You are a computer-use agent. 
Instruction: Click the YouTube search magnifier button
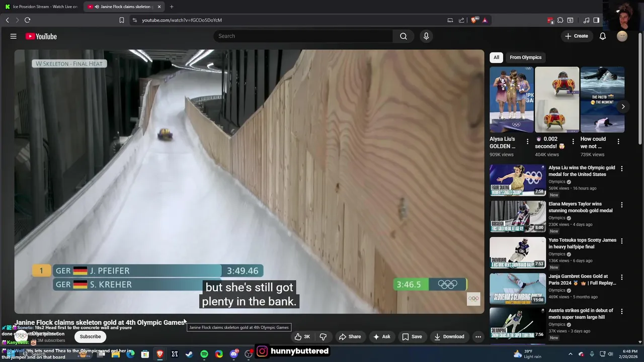pyautogui.click(x=403, y=36)
